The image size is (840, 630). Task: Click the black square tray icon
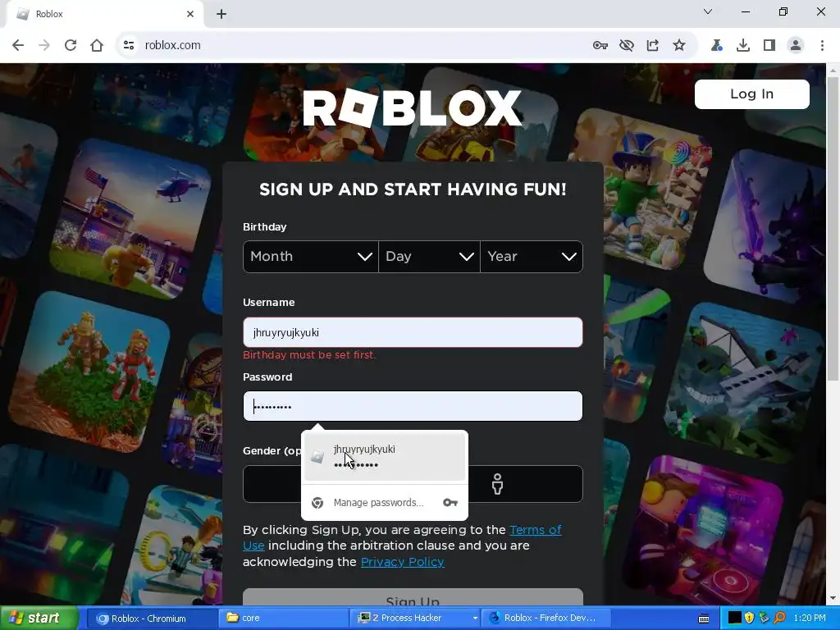tap(734, 619)
